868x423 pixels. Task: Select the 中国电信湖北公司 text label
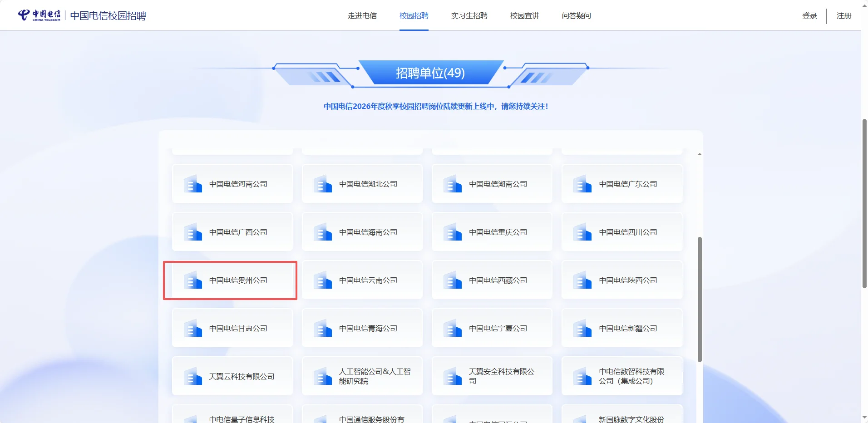click(x=368, y=184)
